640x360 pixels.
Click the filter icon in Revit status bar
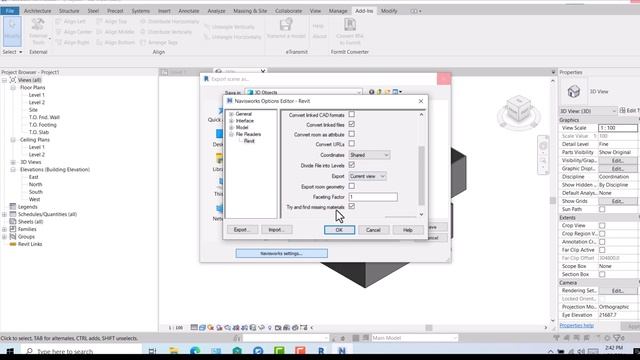tap(618, 338)
